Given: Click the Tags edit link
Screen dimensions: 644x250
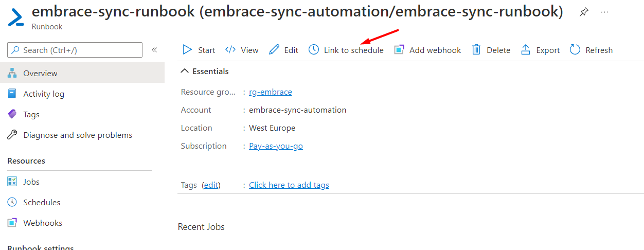Looking at the screenshot, I should 211,185.
